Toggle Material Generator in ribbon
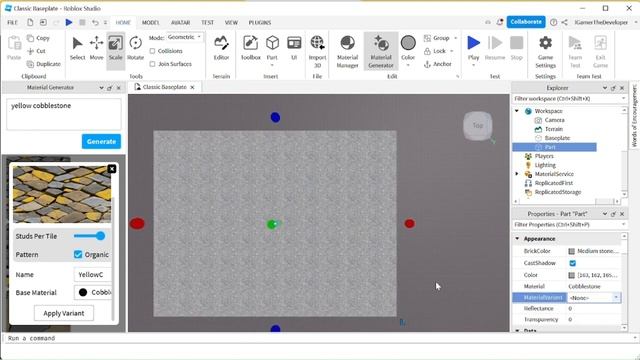The width and height of the screenshot is (640, 360). point(381,51)
